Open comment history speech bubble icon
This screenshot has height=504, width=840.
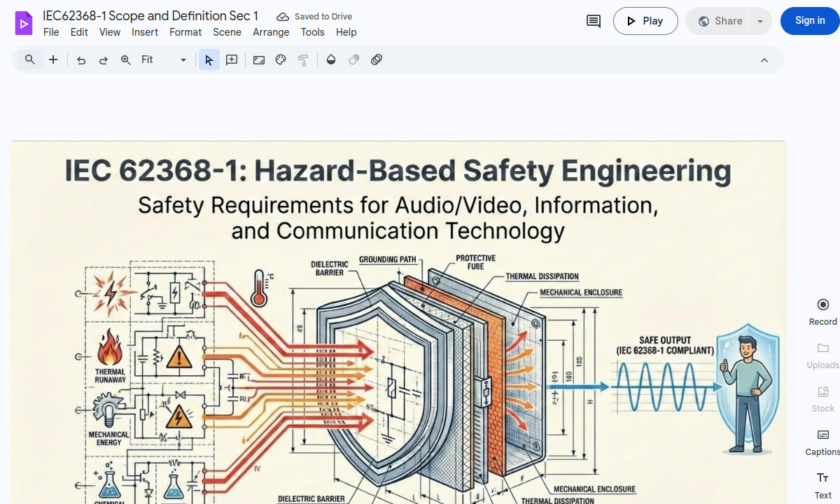click(x=593, y=21)
